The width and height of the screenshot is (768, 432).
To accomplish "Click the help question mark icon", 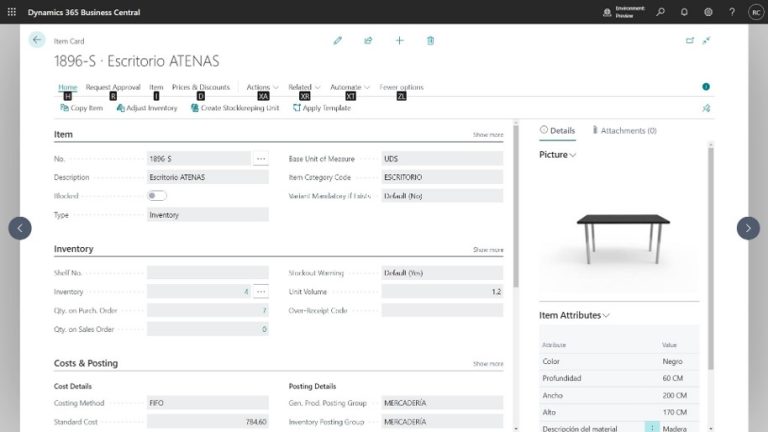I will tap(731, 12).
